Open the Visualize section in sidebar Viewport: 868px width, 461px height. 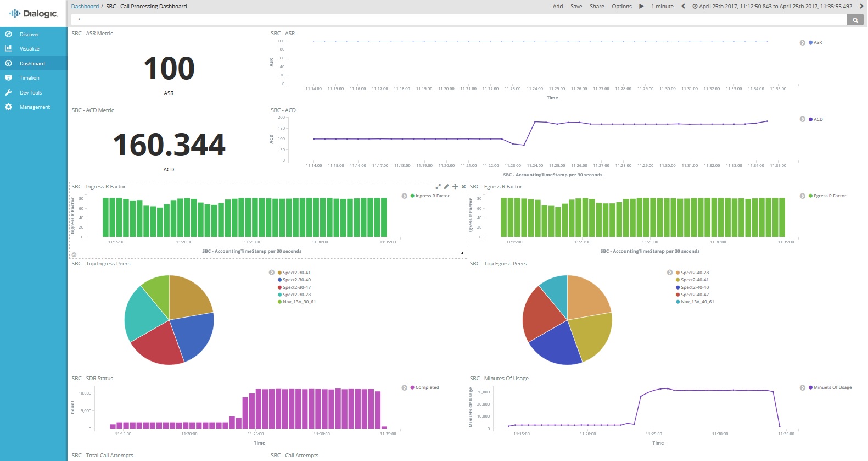coord(29,49)
